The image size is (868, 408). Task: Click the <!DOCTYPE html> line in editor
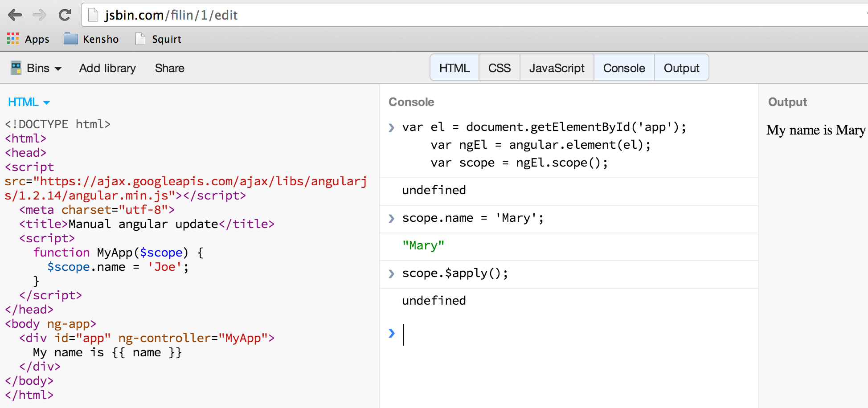point(57,124)
